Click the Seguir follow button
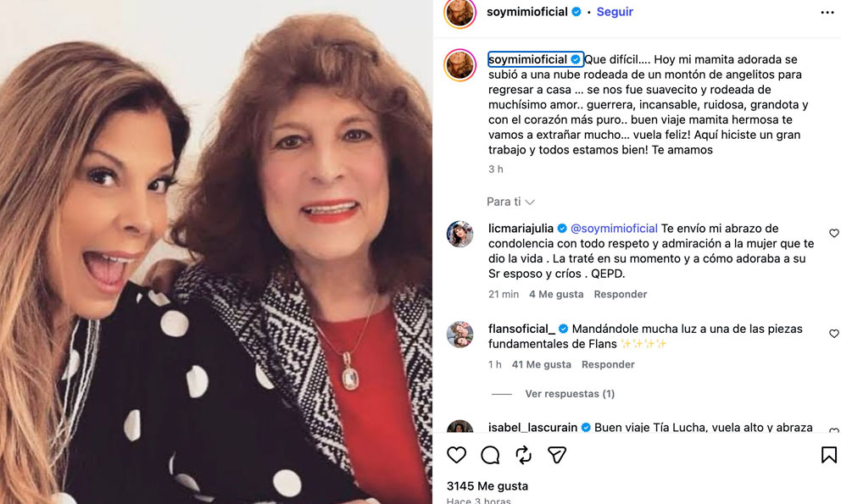 [x=615, y=12]
